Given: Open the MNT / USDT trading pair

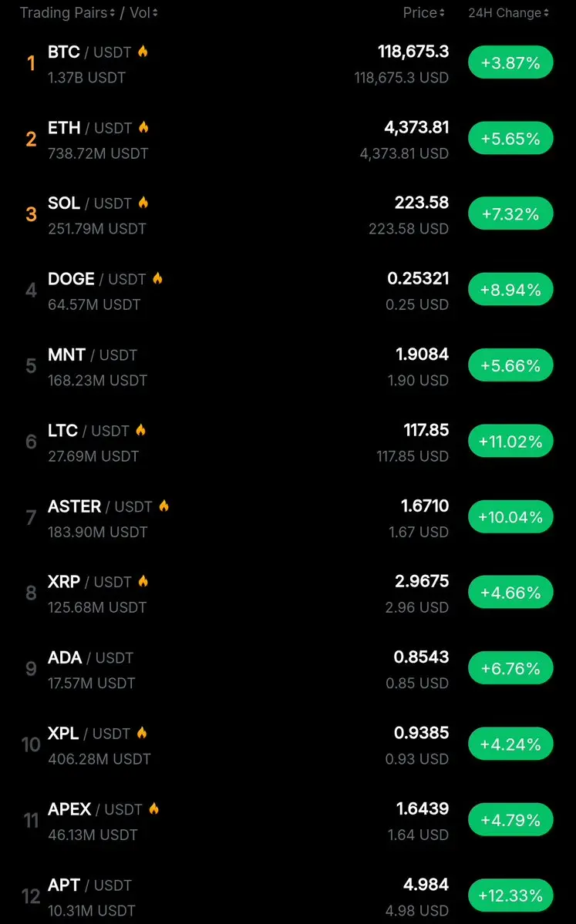Looking at the screenshot, I should [288, 366].
